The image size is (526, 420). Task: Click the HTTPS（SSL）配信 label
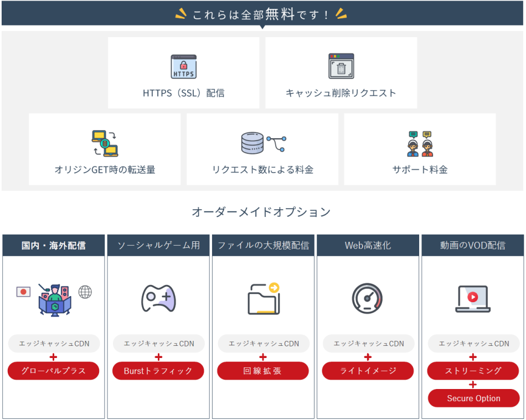pos(183,93)
